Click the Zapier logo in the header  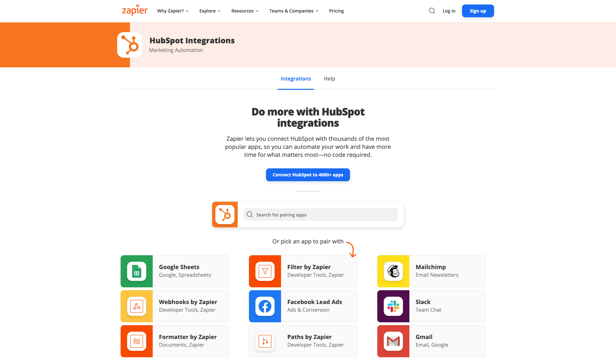click(135, 10)
